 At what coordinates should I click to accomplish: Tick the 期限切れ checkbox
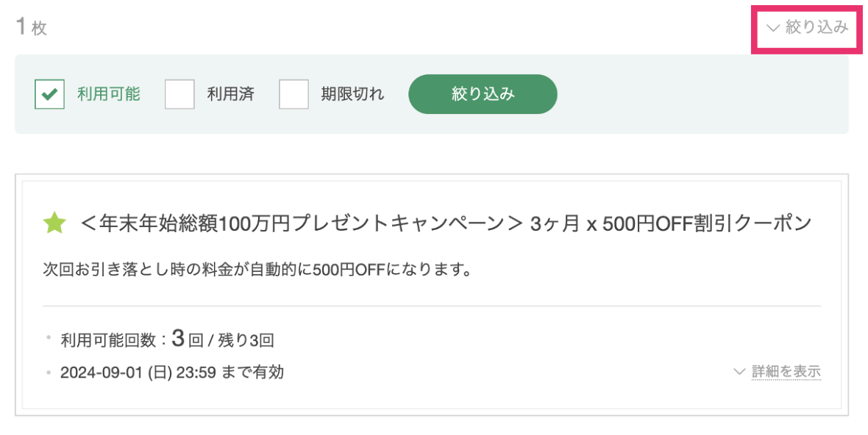(294, 94)
